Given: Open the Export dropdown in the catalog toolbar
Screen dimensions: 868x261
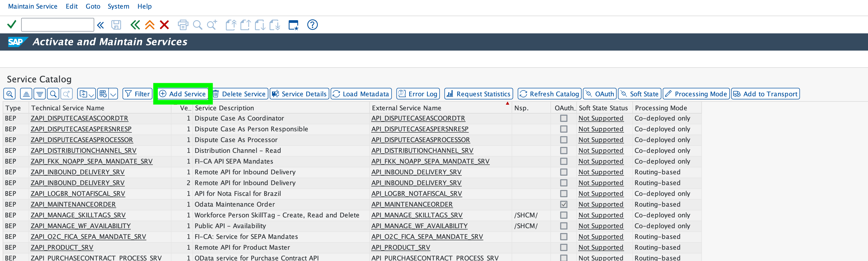Looking at the screenshot, I should pyautogui.click(x=87, y=94).
